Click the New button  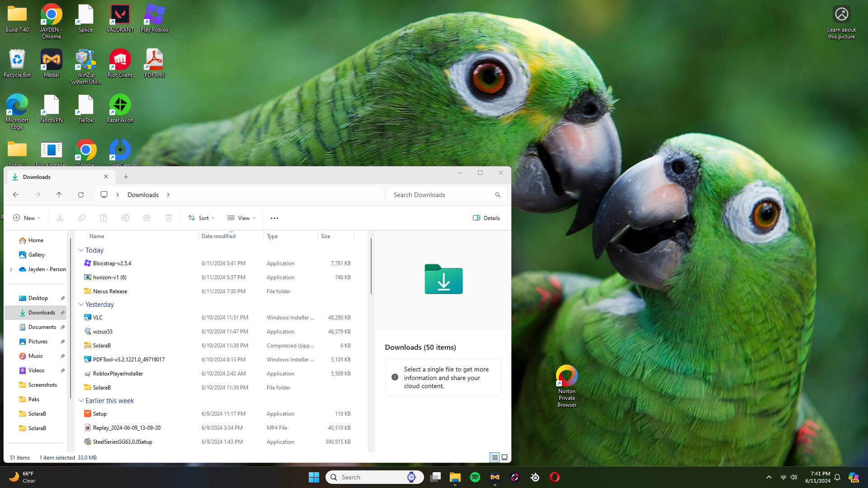(x=27, y=218)
